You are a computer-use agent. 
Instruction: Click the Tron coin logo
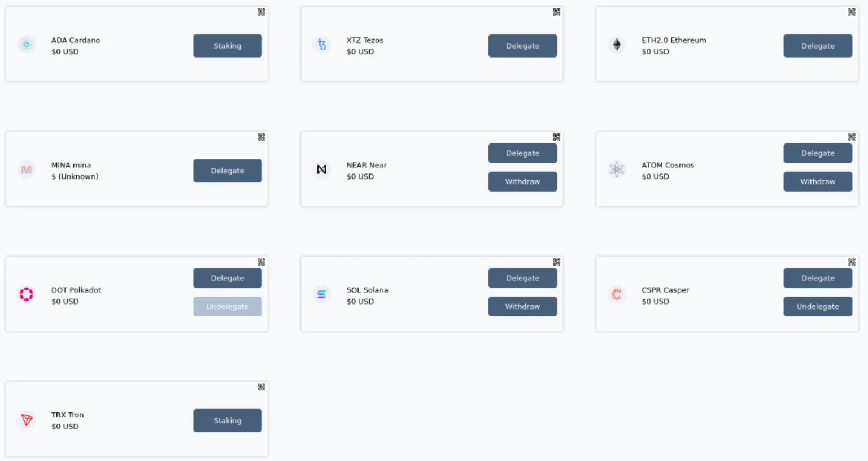[27, 419]
